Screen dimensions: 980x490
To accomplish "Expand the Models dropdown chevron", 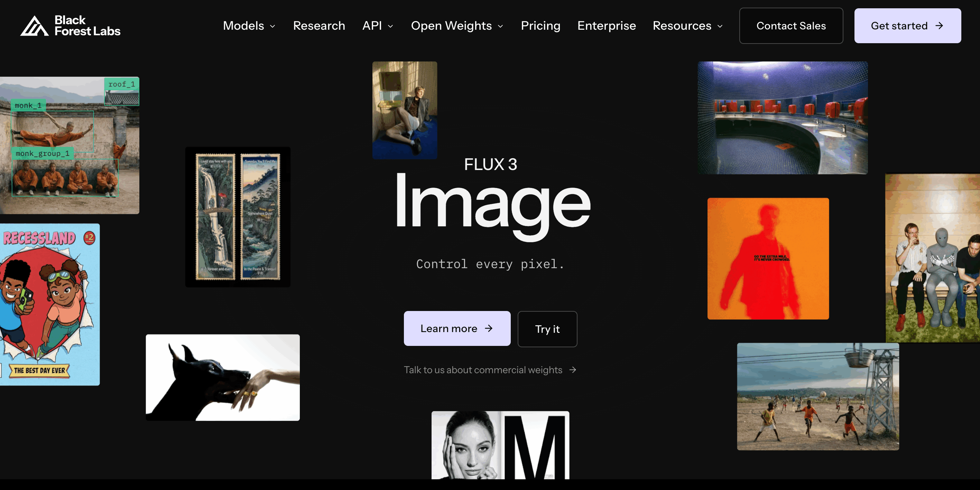I will coord(273,26).
